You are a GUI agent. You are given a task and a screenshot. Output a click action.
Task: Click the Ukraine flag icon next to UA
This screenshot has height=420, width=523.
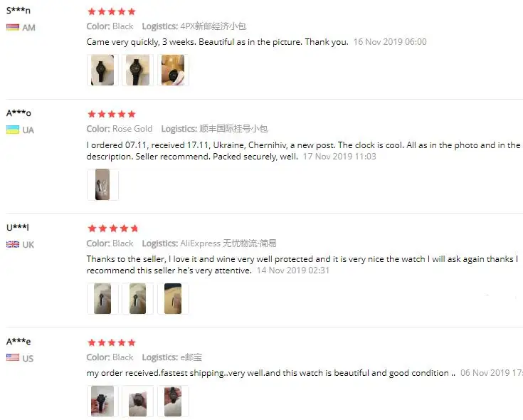(13, 130)
